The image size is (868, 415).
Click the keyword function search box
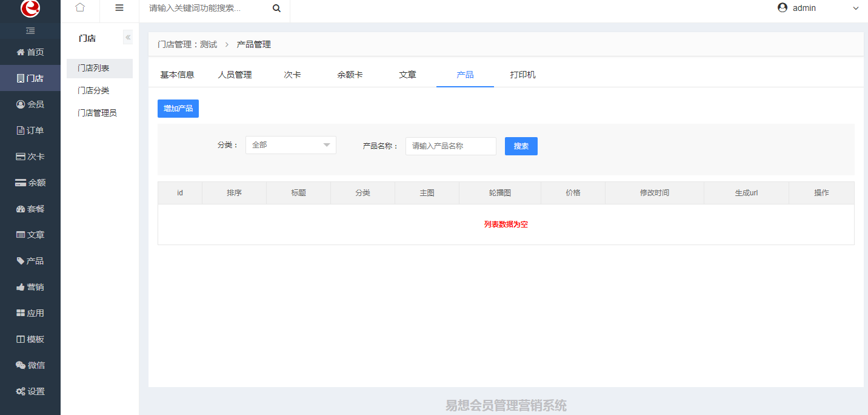[206, 8]
